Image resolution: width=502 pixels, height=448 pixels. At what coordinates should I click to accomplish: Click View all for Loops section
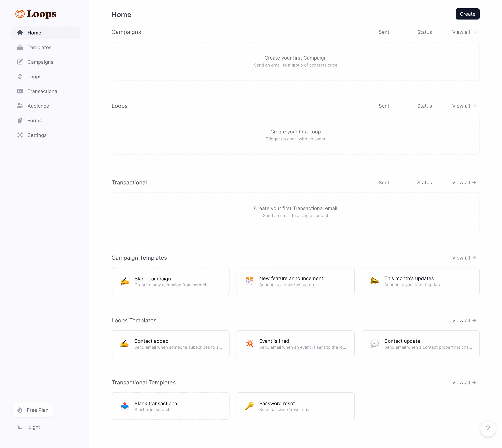point(464,106)
